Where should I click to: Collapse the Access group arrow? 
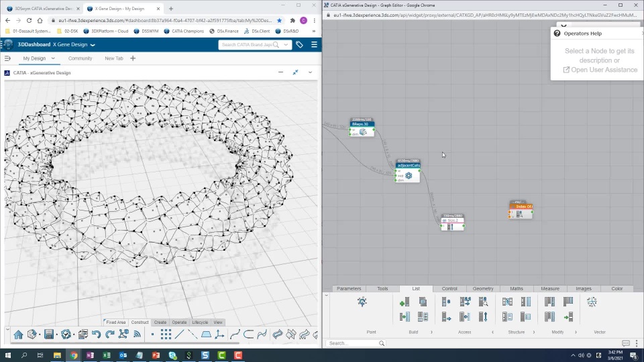point(492,332)
